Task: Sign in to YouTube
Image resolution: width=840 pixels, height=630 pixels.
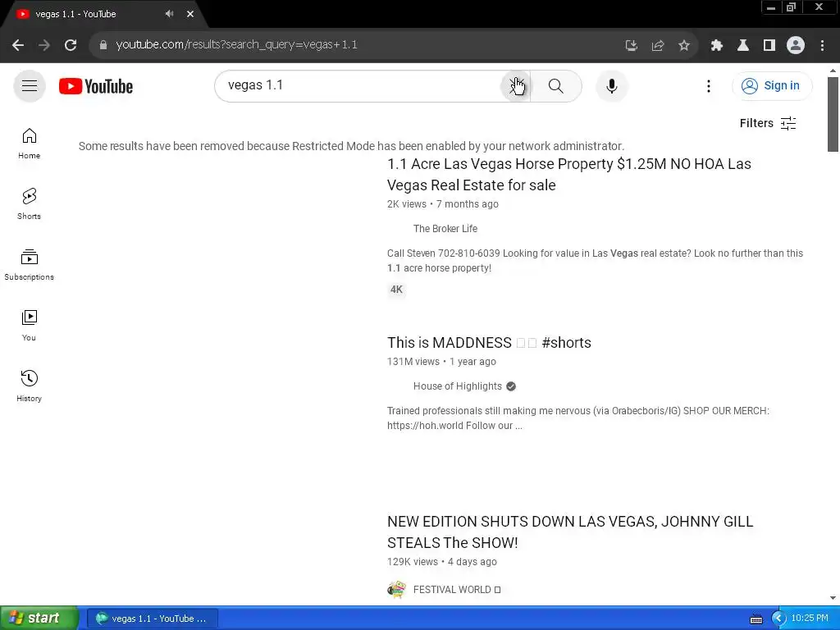Action: [x=771, y=85]
